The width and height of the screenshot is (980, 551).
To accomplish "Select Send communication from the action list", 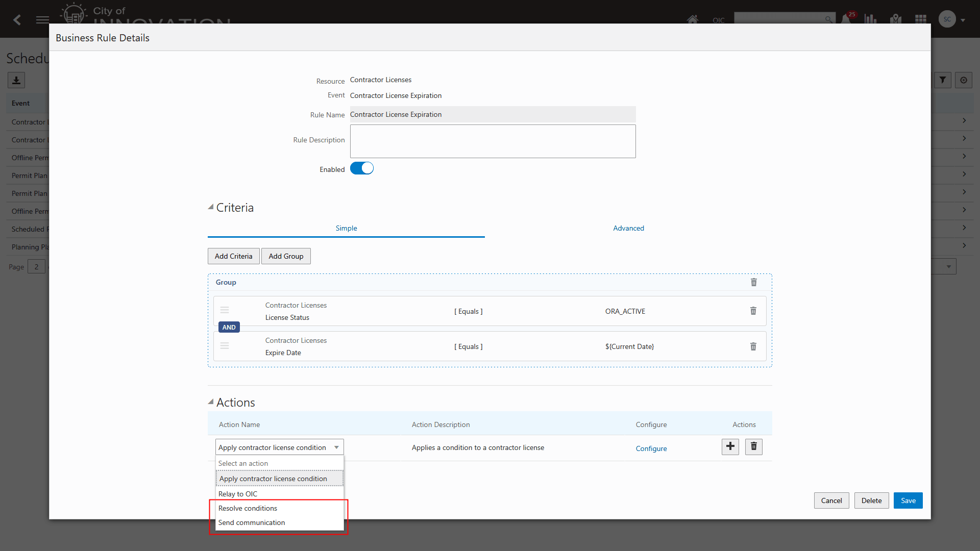I will click(252, 522).
